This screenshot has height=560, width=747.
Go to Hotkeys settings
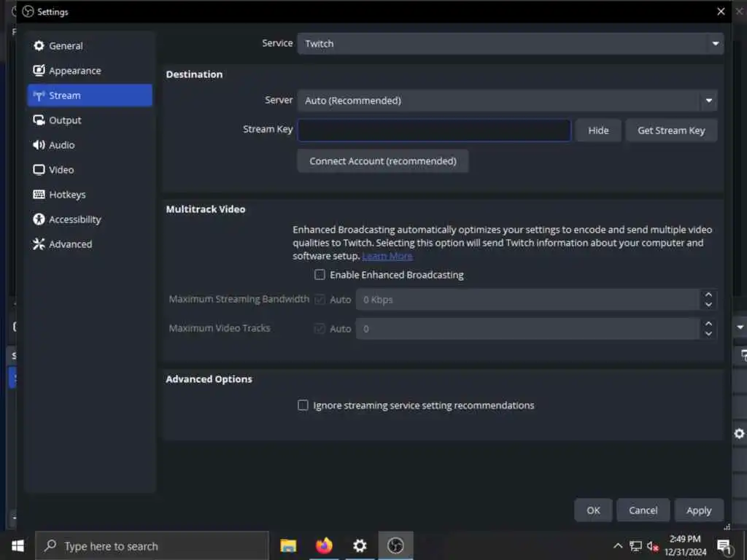click(90, 194)
